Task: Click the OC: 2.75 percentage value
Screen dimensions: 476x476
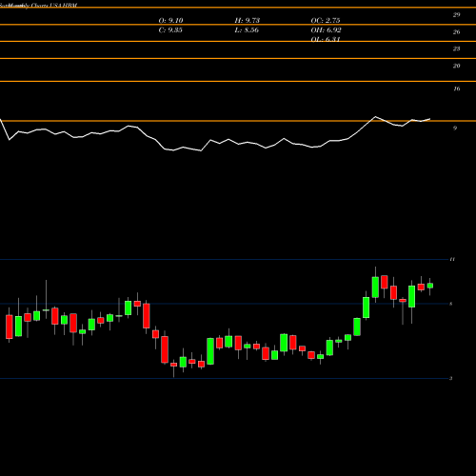Action: click(x=326, y=21)
